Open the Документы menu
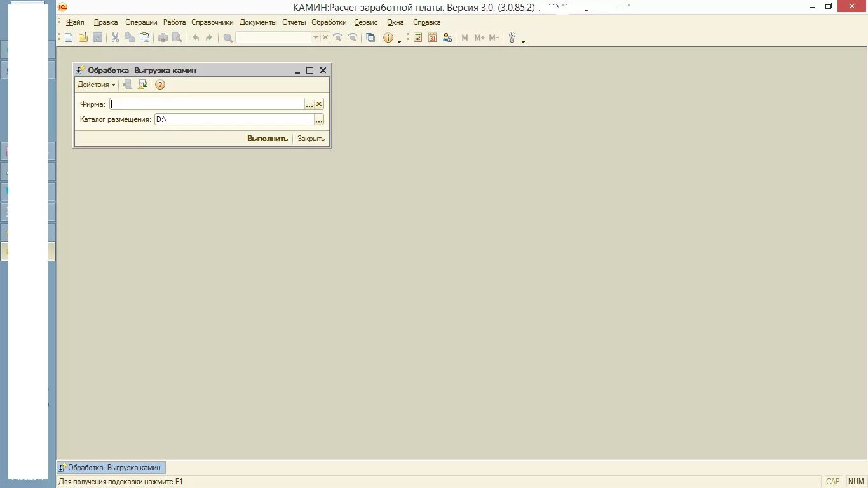This screenshot has width=868, height=488. pos(258,22)
